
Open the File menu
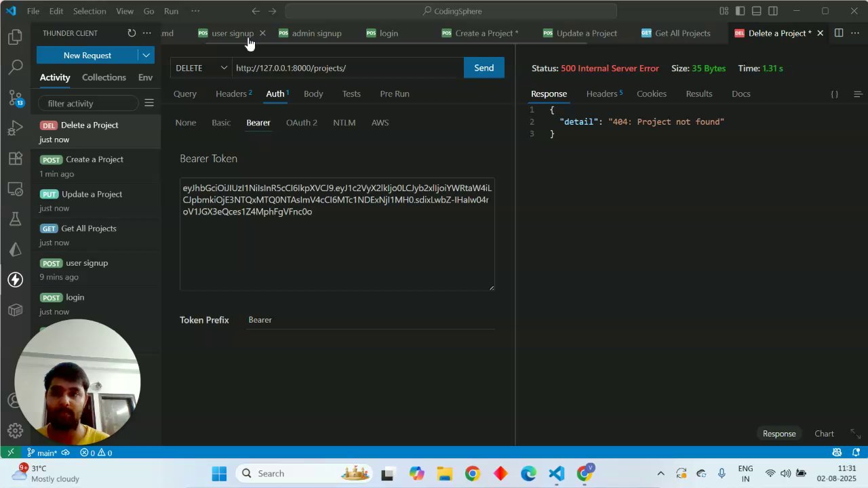[33, 11]
